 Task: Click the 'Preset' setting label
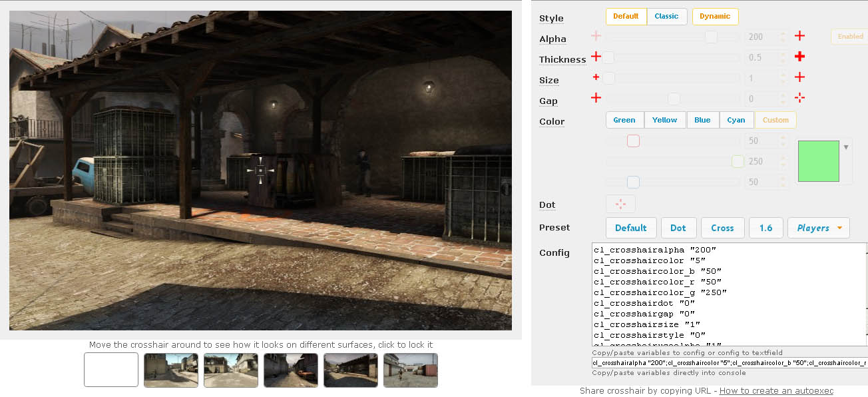554,227
